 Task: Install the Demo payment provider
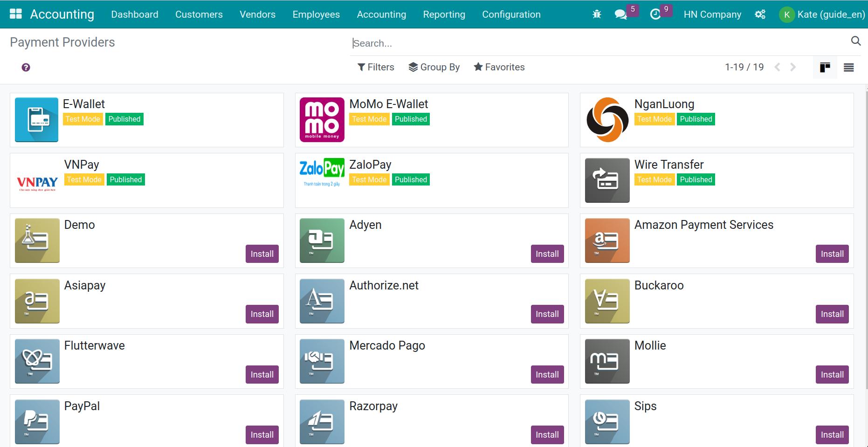(262, 254)
